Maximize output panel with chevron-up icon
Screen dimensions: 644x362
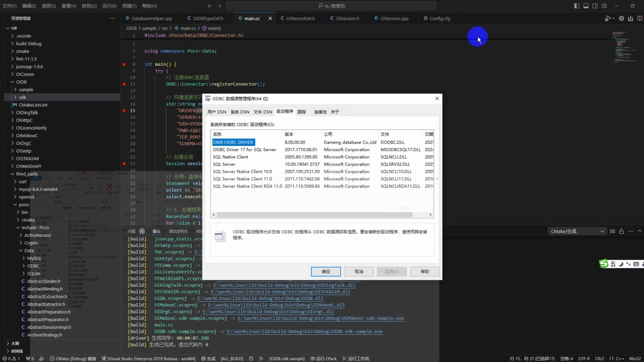tap(639, 231)
